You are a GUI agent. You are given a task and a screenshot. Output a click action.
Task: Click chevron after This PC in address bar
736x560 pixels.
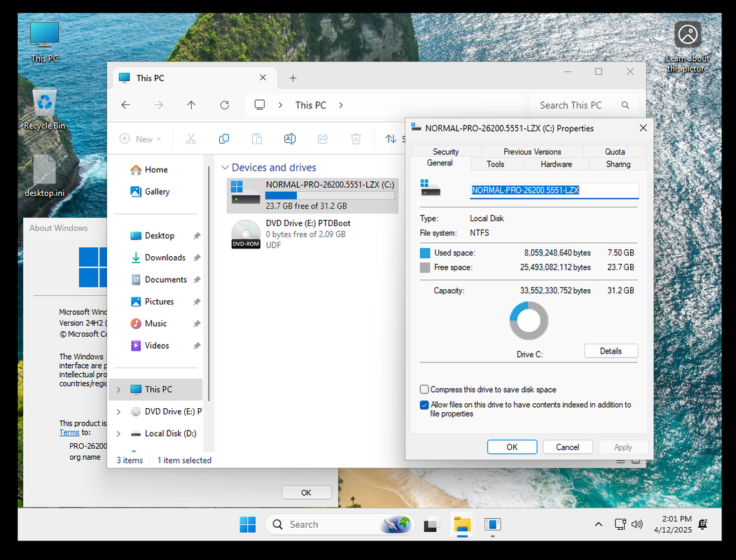(x=341, y=105)
